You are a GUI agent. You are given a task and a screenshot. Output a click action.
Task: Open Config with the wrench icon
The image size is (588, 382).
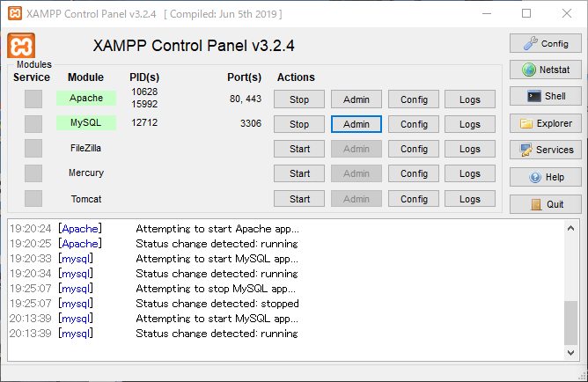pyautogui.click(x=545, y=43)
